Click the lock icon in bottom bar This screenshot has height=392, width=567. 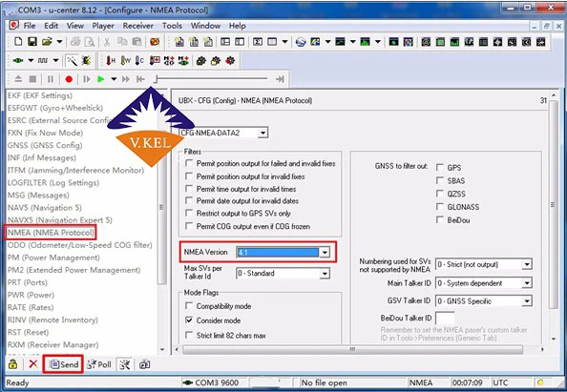[x=13, y=364]
